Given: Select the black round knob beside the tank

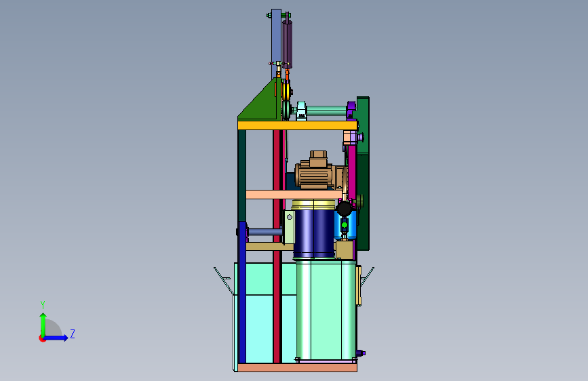Looking at the screenshot, I should tap(344, 209).
